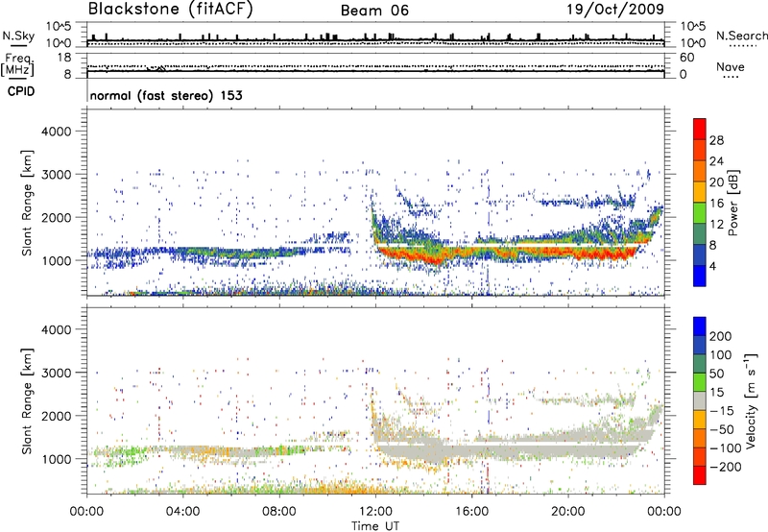Select the top blue velocity colorbar segment
768x532 pixels.
700,326
